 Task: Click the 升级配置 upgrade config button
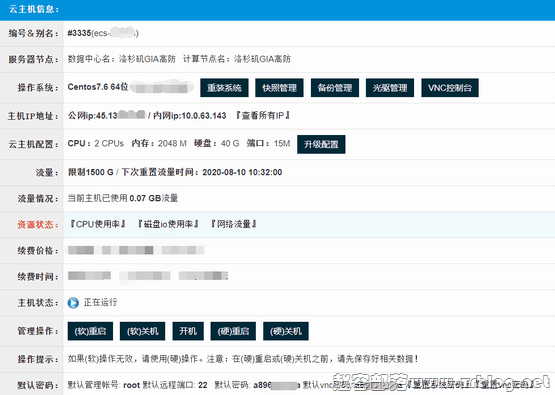[321, 144]
